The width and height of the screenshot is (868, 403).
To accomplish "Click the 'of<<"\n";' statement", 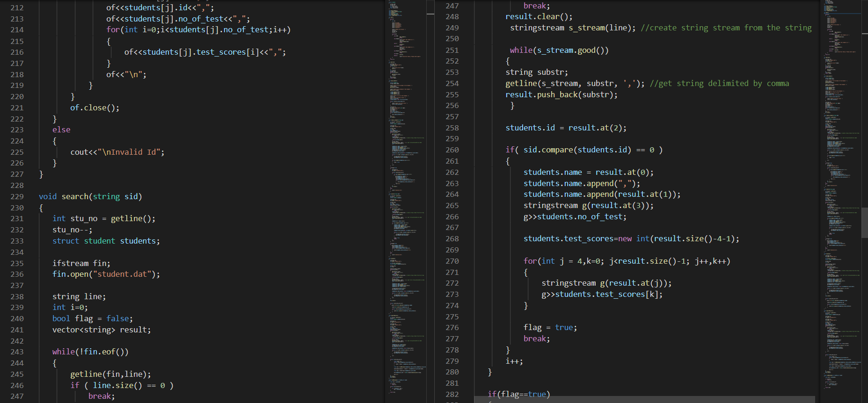I will click(126, 74).
